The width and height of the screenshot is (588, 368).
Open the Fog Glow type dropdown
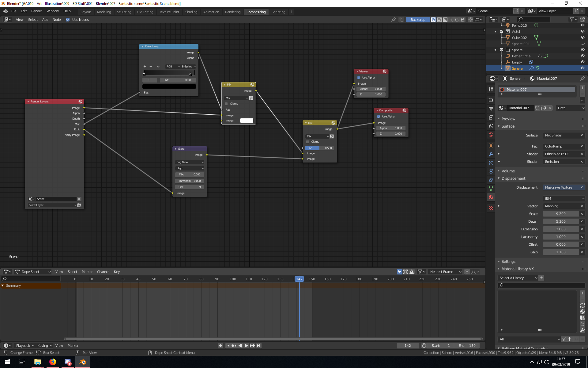190,162
